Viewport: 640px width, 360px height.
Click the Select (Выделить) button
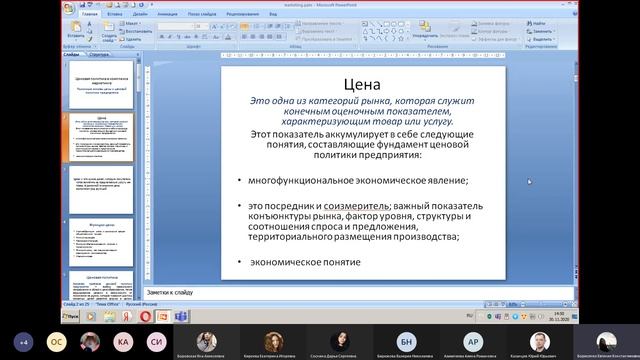click(x=540, y=39)
